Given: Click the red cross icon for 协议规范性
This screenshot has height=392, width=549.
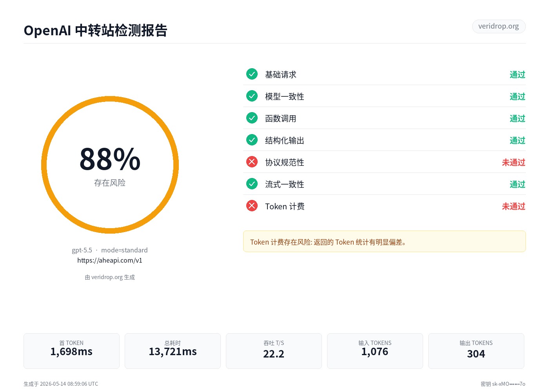Looking at the screenshot, I should point(252,162).
